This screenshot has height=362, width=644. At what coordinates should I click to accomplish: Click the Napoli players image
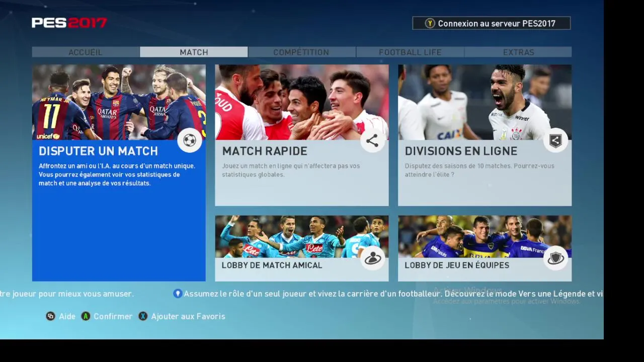tap(302, 236)
